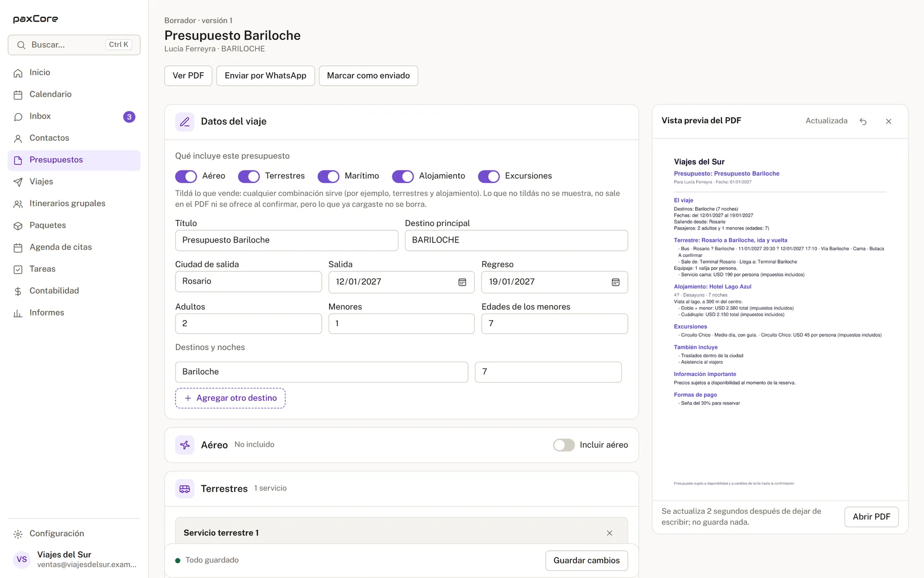
Task: Click Ver PDF button
Action: click(188, 76)
